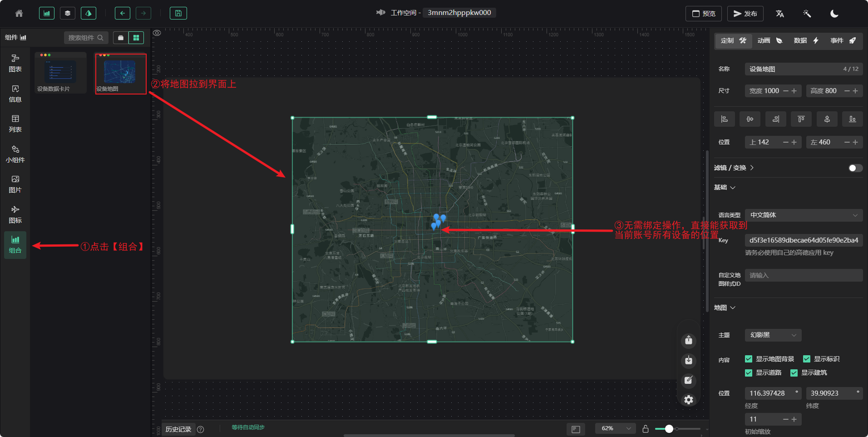Open the 62% zoom level dropdown
The height and width of the screenshot is (437, 868).
(x=615, y=428)
